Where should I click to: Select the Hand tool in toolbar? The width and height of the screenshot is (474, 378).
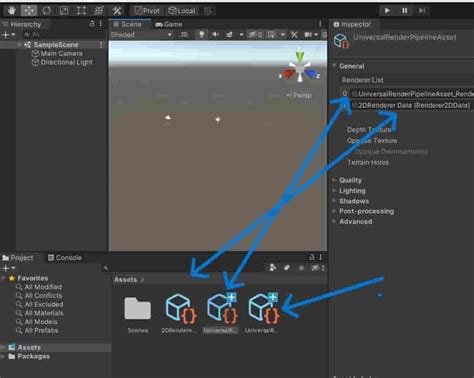11,11
